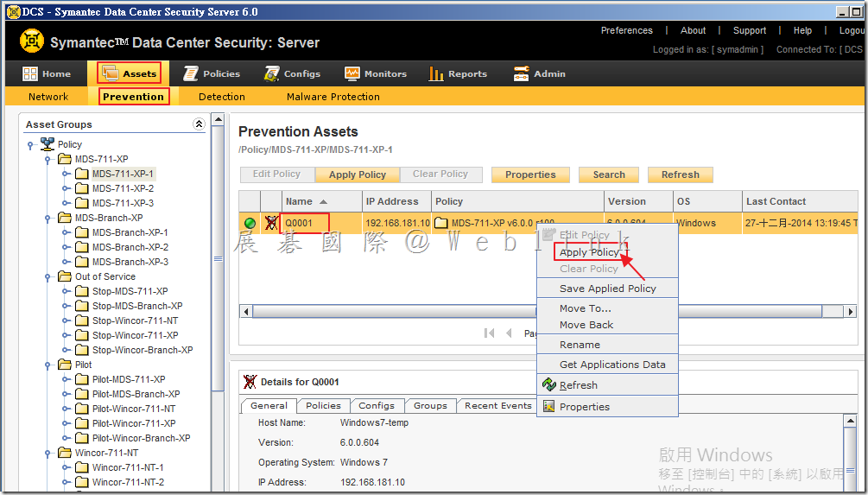
Task: Click the Properties icon in context menu
Action: click(x=548, y=406)
